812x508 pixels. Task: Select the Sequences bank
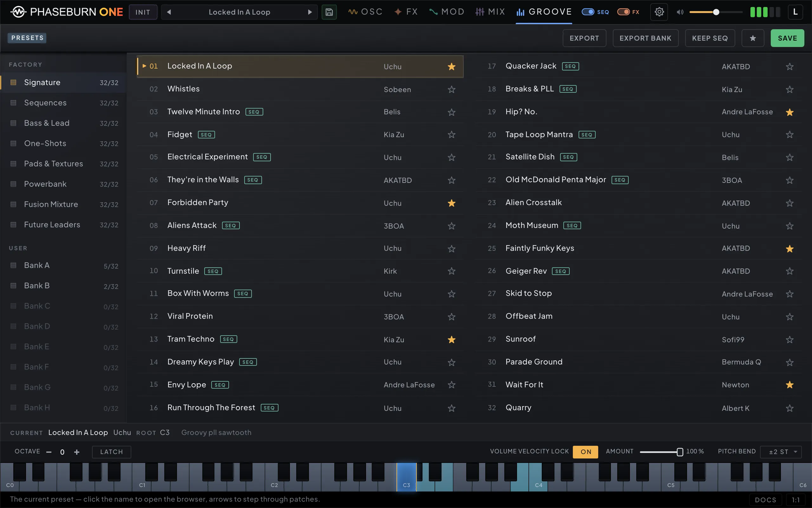(x=64, y=103)
